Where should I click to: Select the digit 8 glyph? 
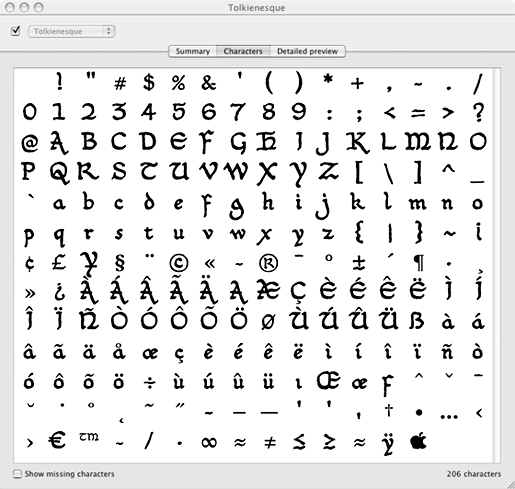coord(269,111)
